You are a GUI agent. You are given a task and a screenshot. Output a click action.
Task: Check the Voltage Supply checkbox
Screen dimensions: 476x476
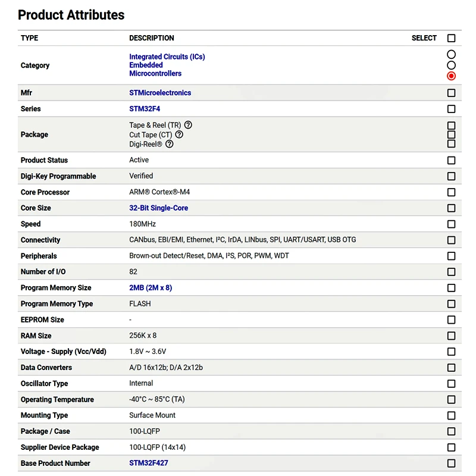[x=452, y=352]
